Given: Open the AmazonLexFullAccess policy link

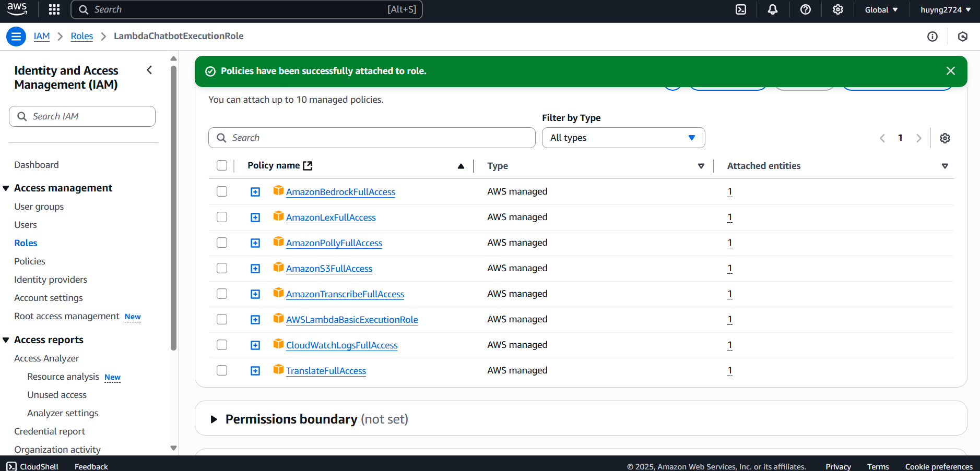Looking at the screenshot, I should point(331,218).
